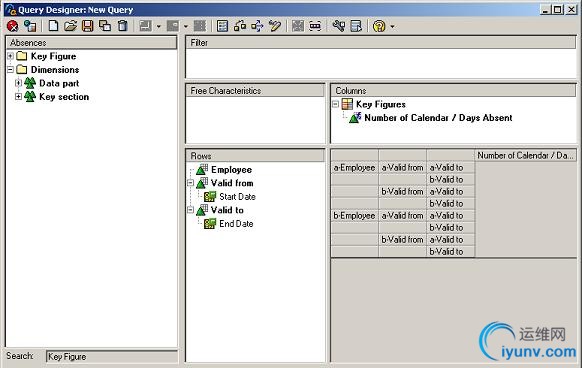The width and height of the screenshot is (582, 368).
Task: Create a new query with blank page icon
Action: [53, 26]
